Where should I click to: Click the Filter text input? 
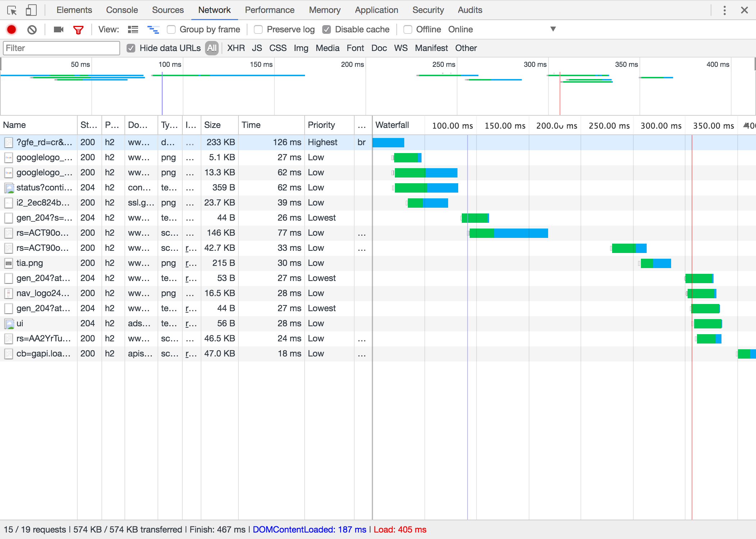[62, 48]
